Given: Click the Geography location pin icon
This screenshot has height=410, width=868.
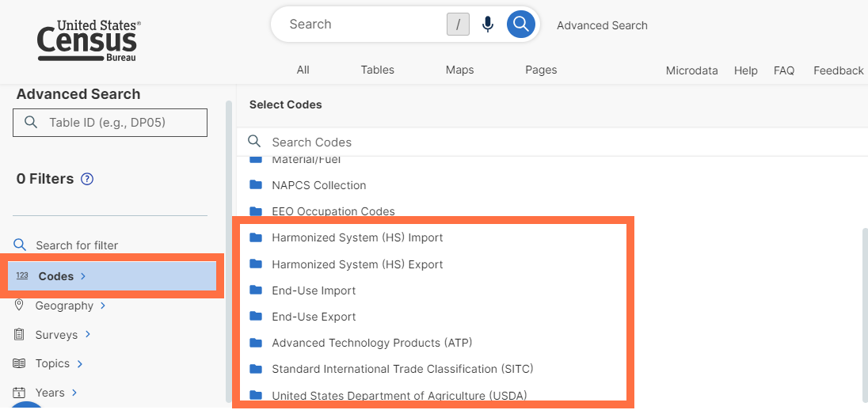Looking at the screenshot, I should click(x=19, y=305).
